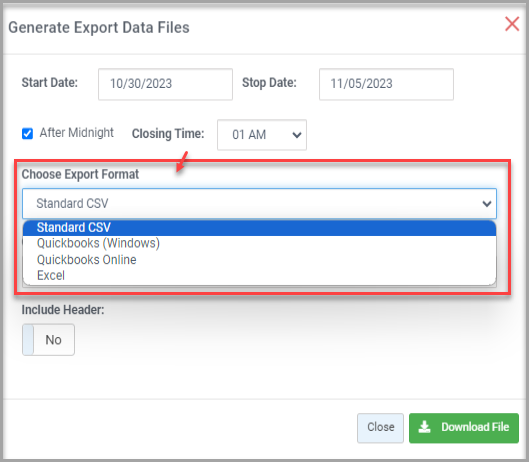Screen dimensions: 529x462
Task: Edit the Start Date field
Action: pos(165,84)
